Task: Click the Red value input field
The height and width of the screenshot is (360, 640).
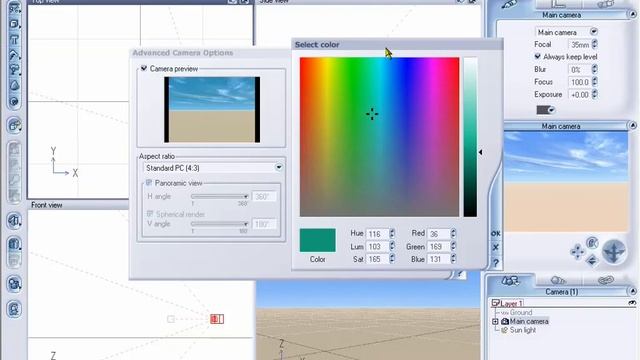Action: 439,233
